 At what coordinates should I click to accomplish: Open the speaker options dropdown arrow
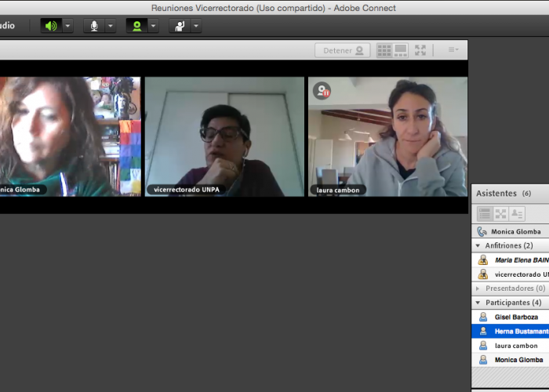tap(67, 26)
